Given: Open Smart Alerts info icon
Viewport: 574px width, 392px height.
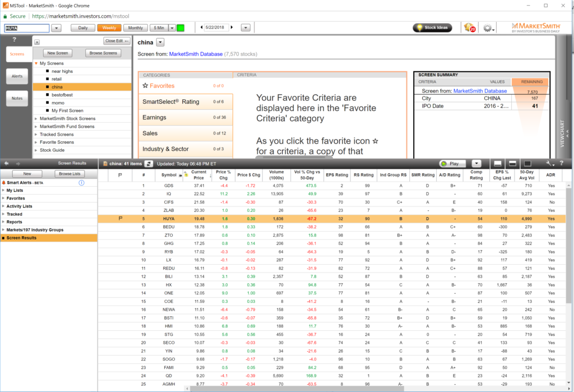Looking at the screenshot, I should [82, 182].
